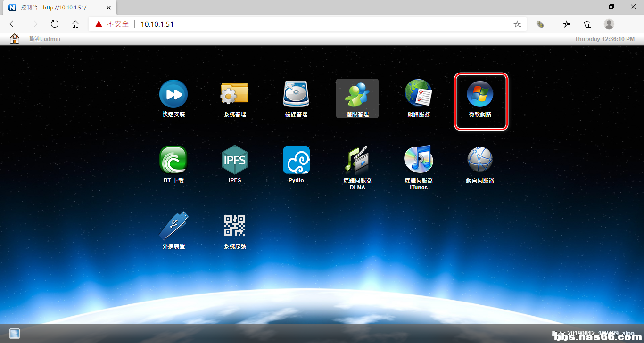This screenshot has height=343, width=644.
Task: Launch the IPFS app icon
Action: (x=235, y=160)
